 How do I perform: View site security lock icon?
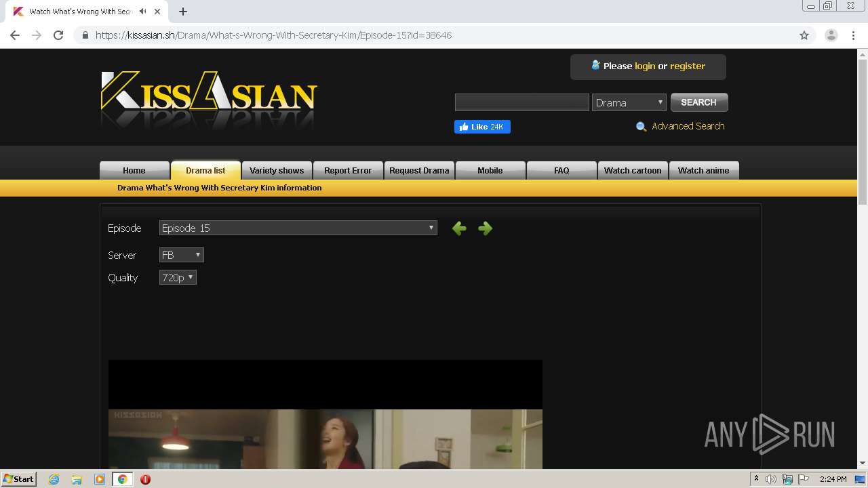pyautogui.click(x=85, y=35)
